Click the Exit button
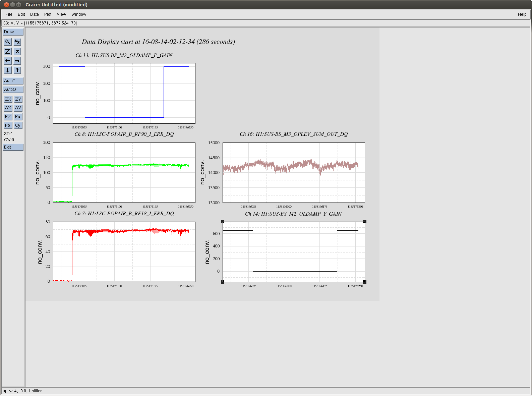 coord(13,147)
